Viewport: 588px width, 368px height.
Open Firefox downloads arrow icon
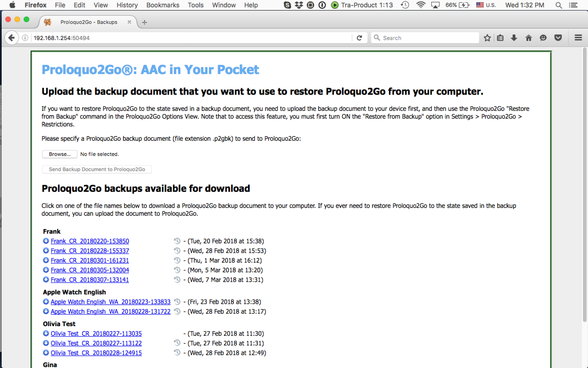(514, 38)
